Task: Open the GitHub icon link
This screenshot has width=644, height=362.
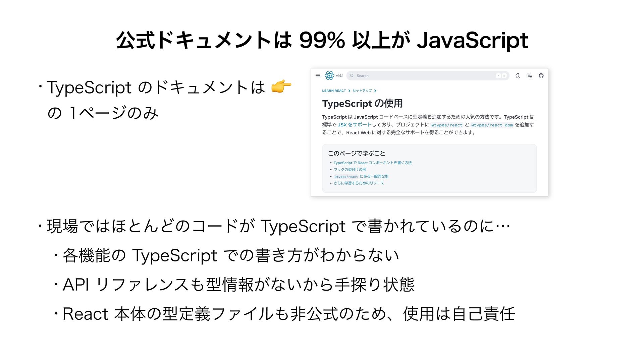Action: click(x=541, y=76)
